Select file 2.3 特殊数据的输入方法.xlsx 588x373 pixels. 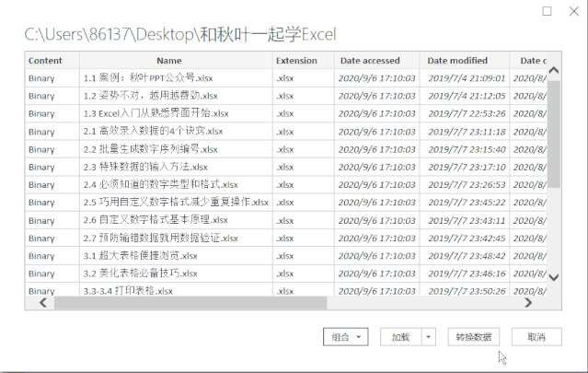coord(145,167)
